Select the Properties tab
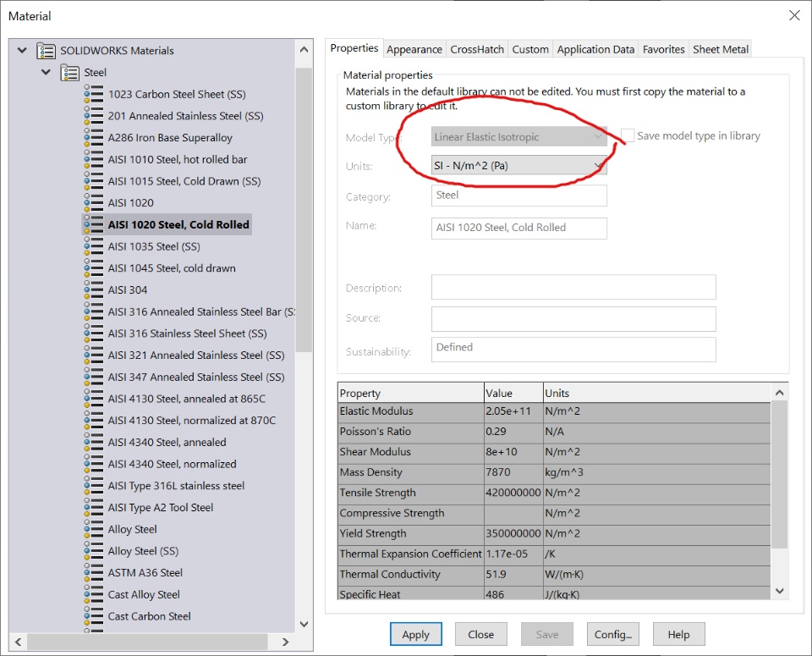The width and height of the screenshot is (812, 656). click(x=354, y=48)
